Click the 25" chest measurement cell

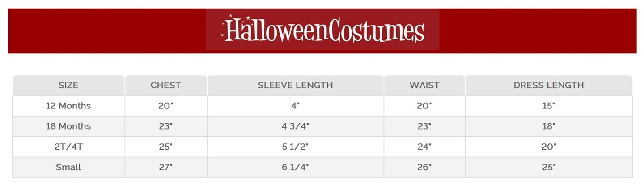(165, 147)
